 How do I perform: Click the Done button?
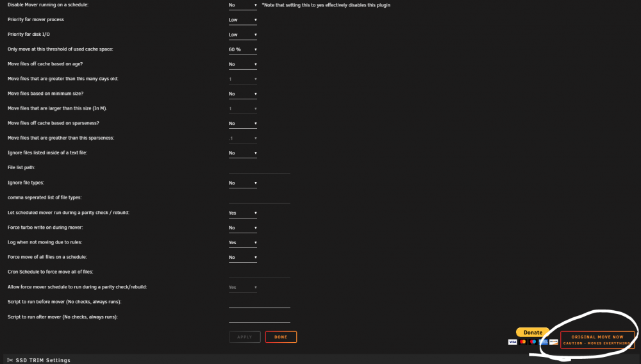tap(281, 337)
